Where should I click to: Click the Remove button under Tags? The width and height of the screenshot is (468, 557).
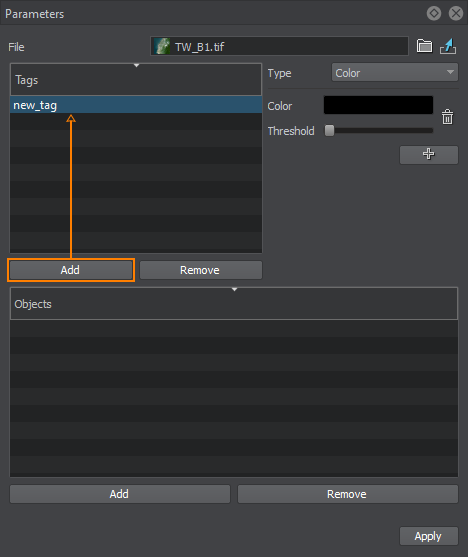[x=201, y=270]
